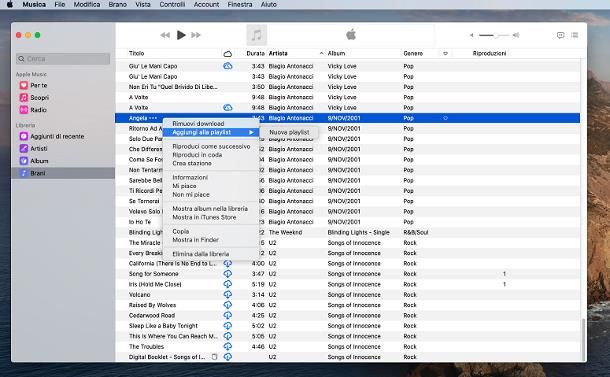Sort by Durata column header

click(x=255, y=53)
